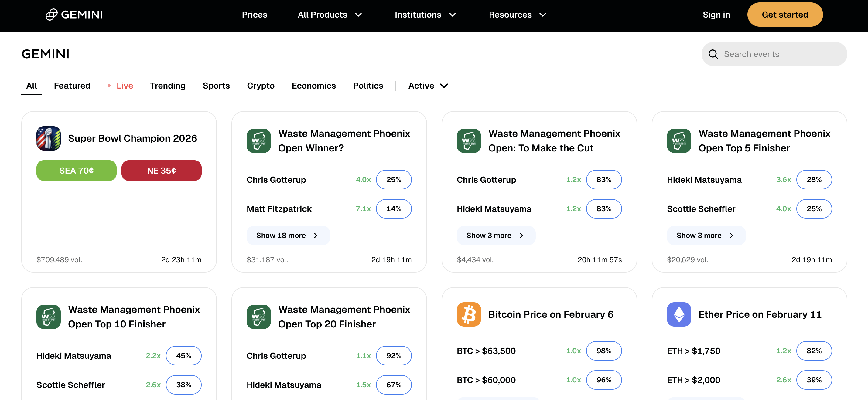Select Chris Gotterup 25% winner odds

393,179
